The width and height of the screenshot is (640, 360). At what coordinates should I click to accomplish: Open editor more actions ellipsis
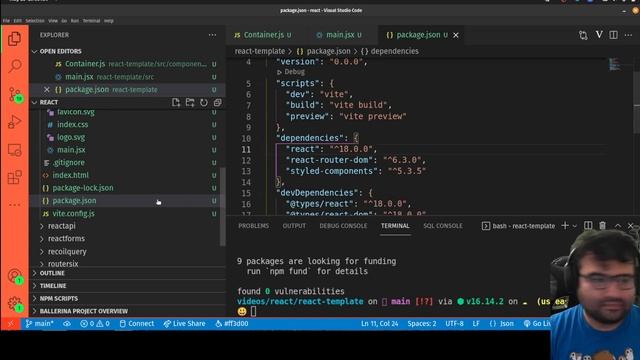[x=628, y=35]
